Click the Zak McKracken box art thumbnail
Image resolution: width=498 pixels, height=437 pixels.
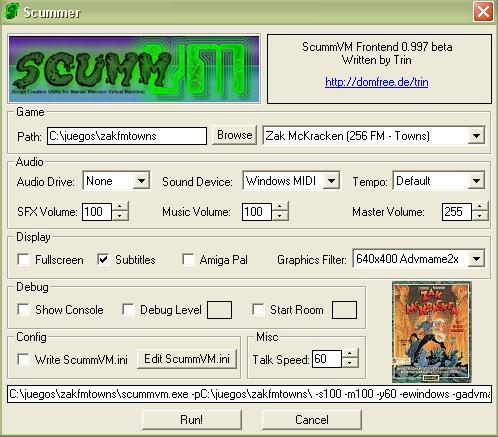point(431,332)
